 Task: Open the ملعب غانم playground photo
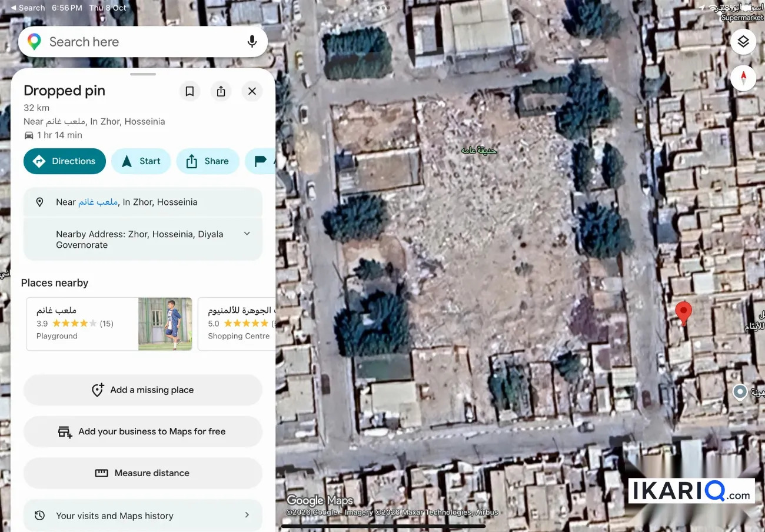pos(165,324)
